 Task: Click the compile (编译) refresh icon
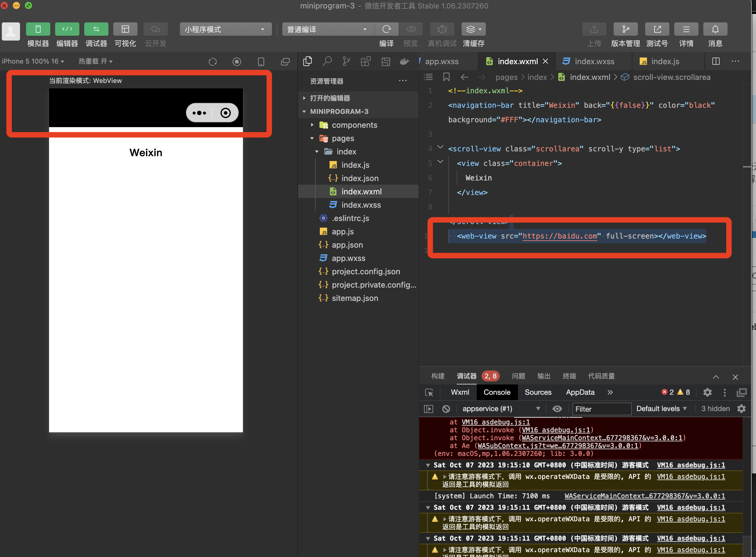coord(386,29)
